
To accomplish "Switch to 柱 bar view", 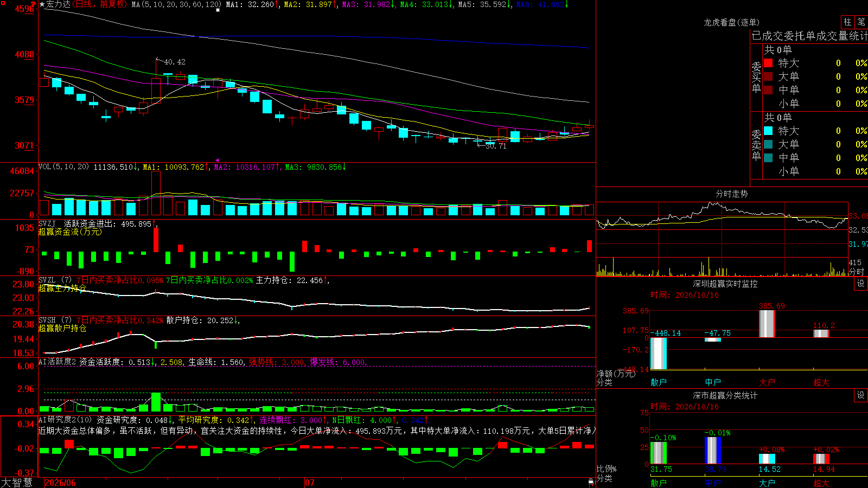I will click(847, 22).
